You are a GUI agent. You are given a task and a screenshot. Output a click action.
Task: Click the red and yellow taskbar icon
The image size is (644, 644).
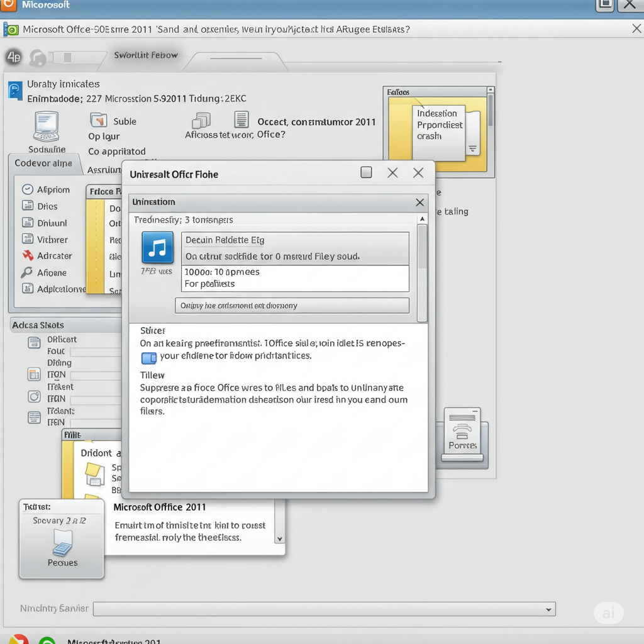click(18, 639)
